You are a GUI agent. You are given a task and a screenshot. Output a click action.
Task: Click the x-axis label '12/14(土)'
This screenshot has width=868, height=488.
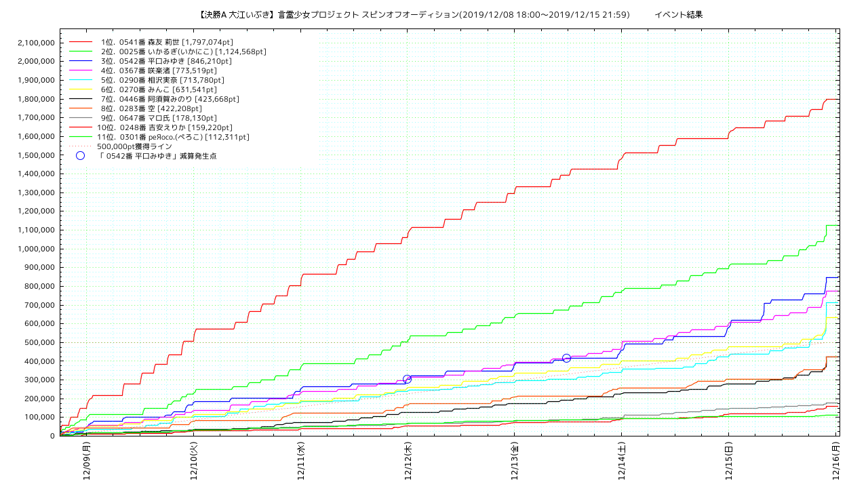622,462
